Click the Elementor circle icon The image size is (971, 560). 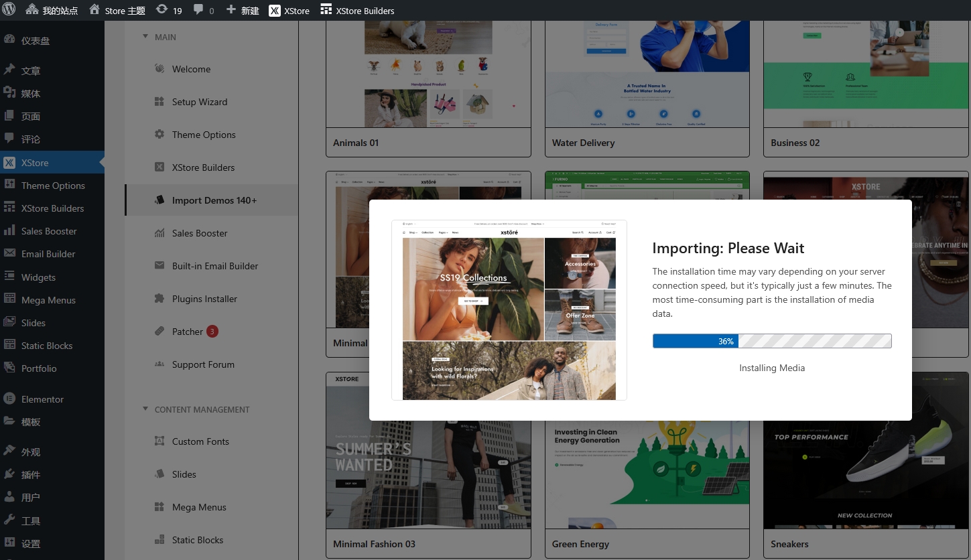(9, 399)
